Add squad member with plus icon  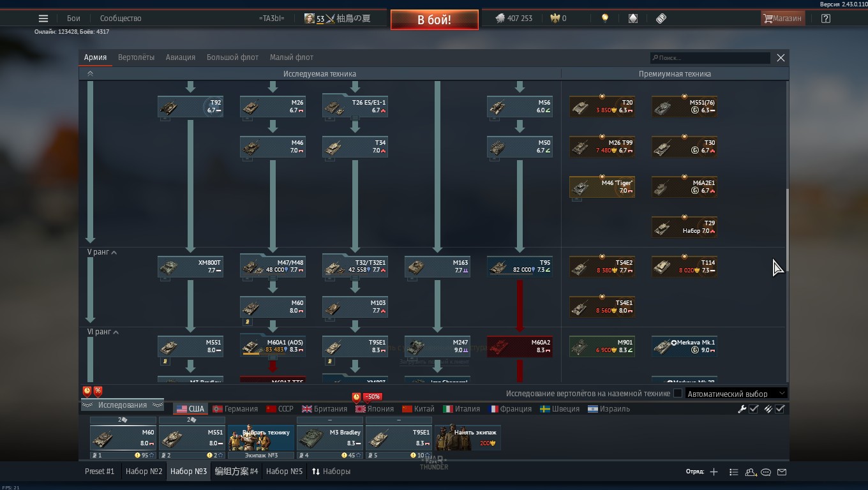point(714,472)
